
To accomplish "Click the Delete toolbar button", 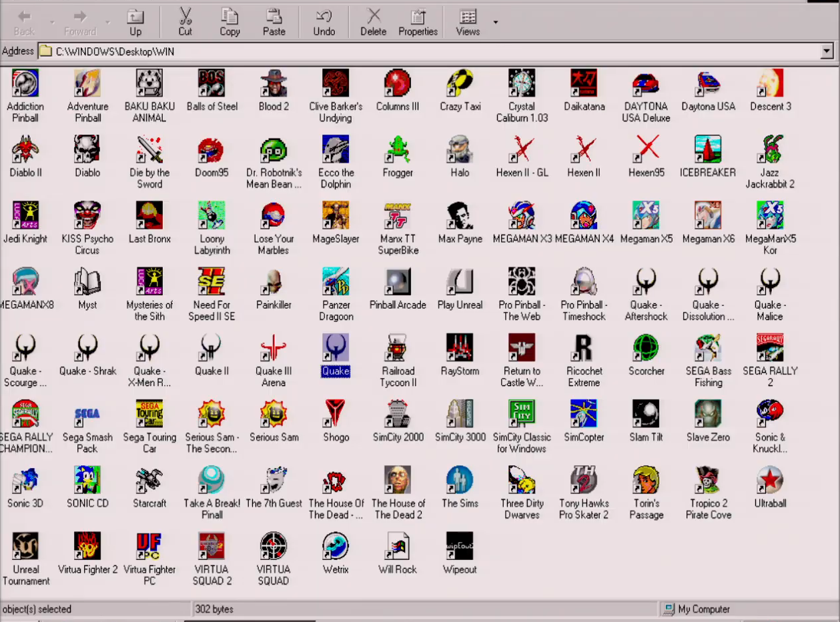I will (374, 22).
